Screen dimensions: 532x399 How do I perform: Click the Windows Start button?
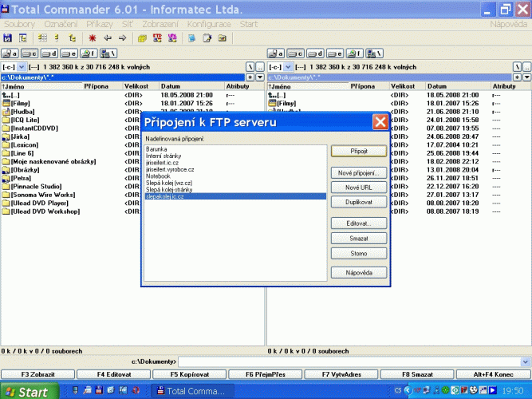click(x=29, y=392)
